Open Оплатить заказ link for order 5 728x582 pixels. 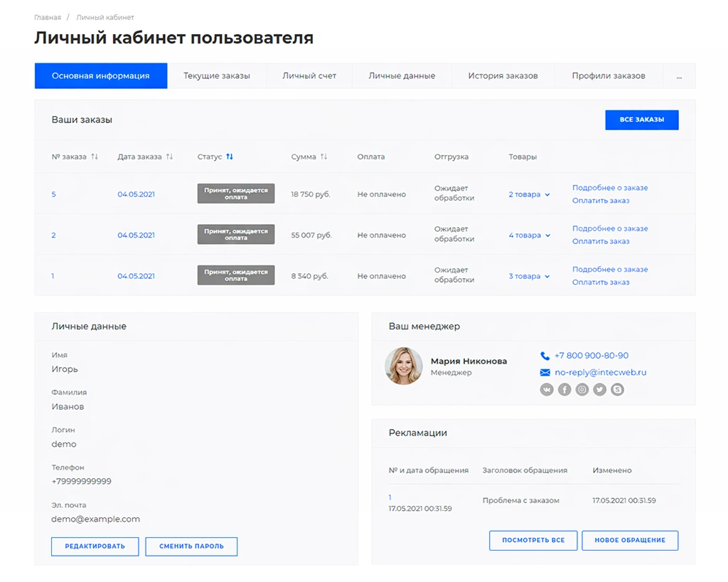(x=601, y=201)
